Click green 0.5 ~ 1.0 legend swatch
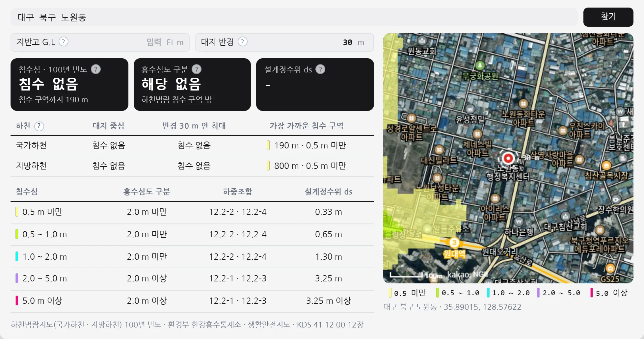Viewport: 644px width, 339px height. click(x=438, y=293)
